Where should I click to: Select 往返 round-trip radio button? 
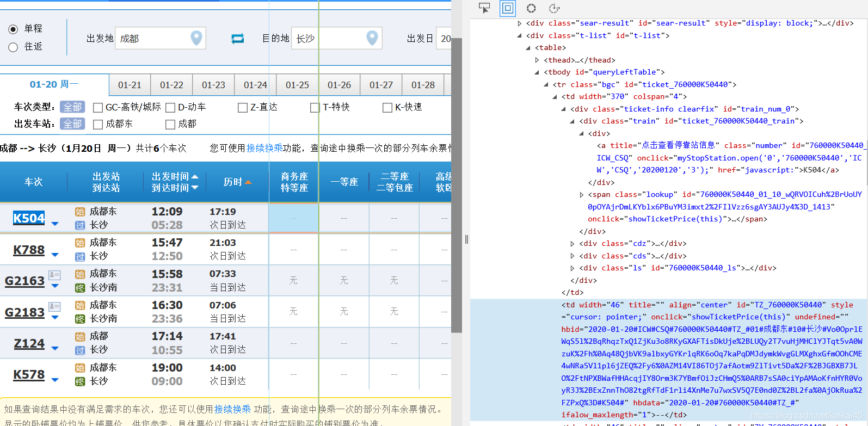click(x=13, y=47)
